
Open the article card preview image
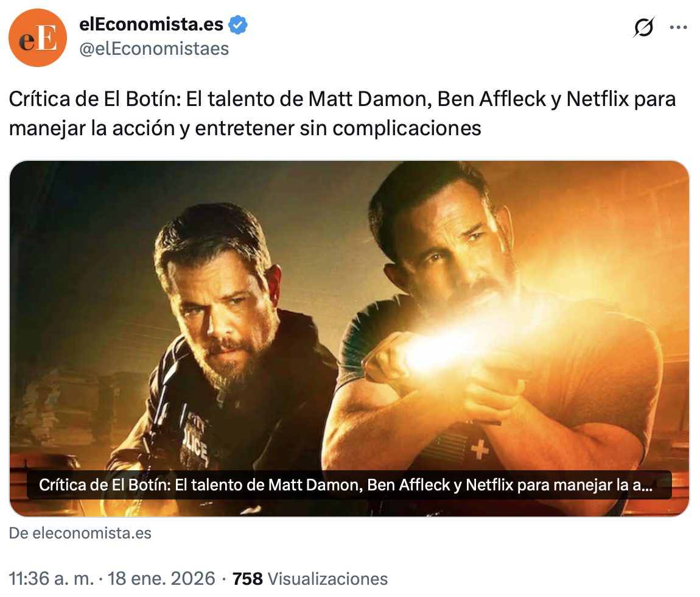pyautogui.click(x=349, y=338)
